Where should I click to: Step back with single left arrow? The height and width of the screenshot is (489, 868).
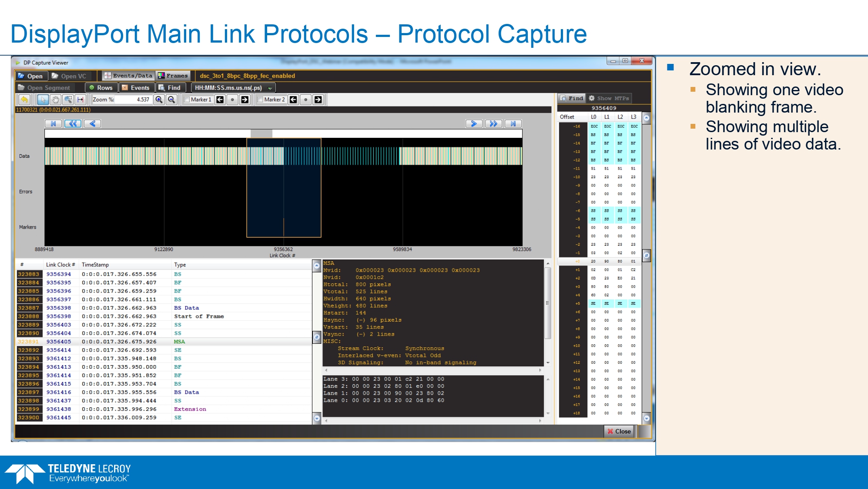pos(93,123)
